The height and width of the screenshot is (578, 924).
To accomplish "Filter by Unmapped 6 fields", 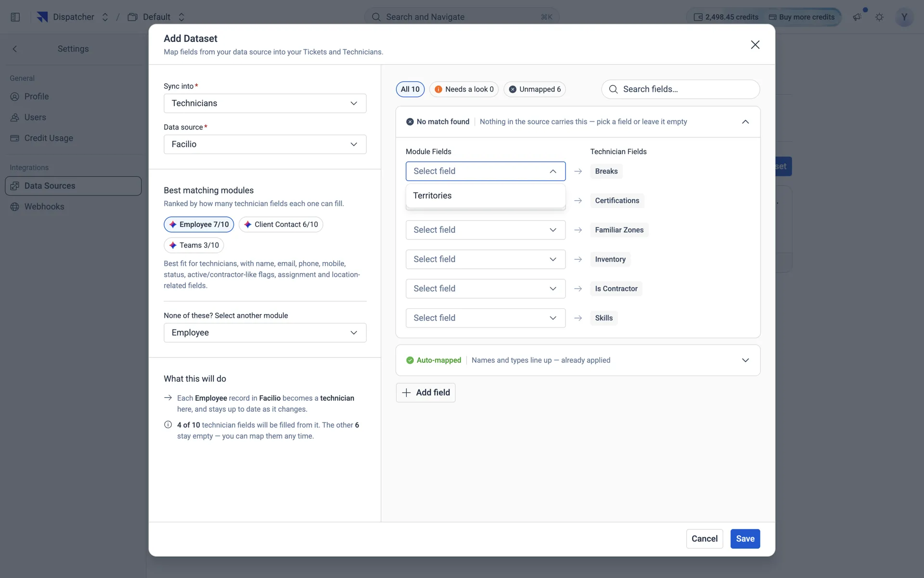I will coord(535,89).
